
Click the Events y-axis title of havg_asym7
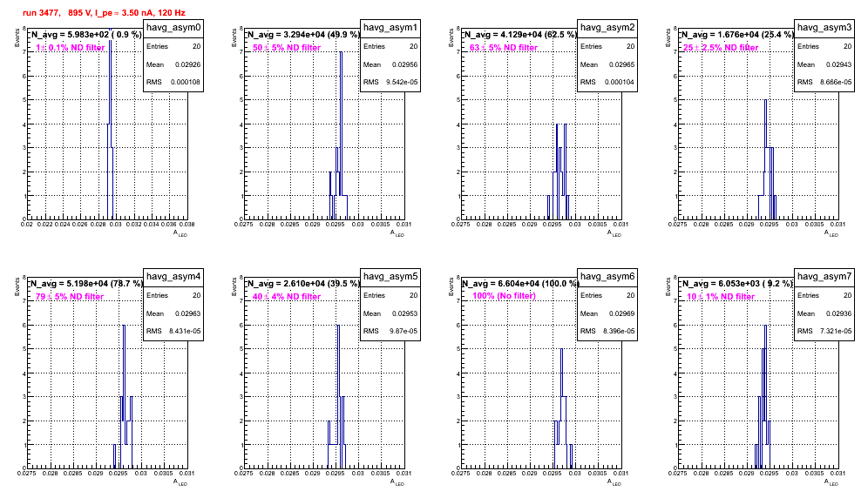coord(668,286)
